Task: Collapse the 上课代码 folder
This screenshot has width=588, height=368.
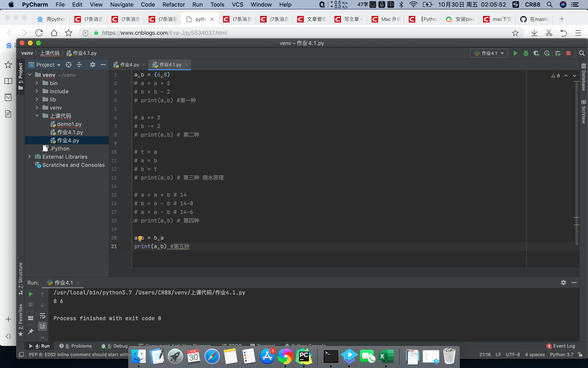Action: click(x=37, y=116)
